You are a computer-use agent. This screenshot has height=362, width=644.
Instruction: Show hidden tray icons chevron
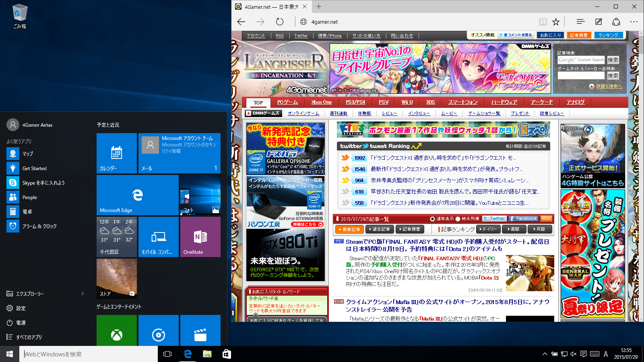pos(545,354)
